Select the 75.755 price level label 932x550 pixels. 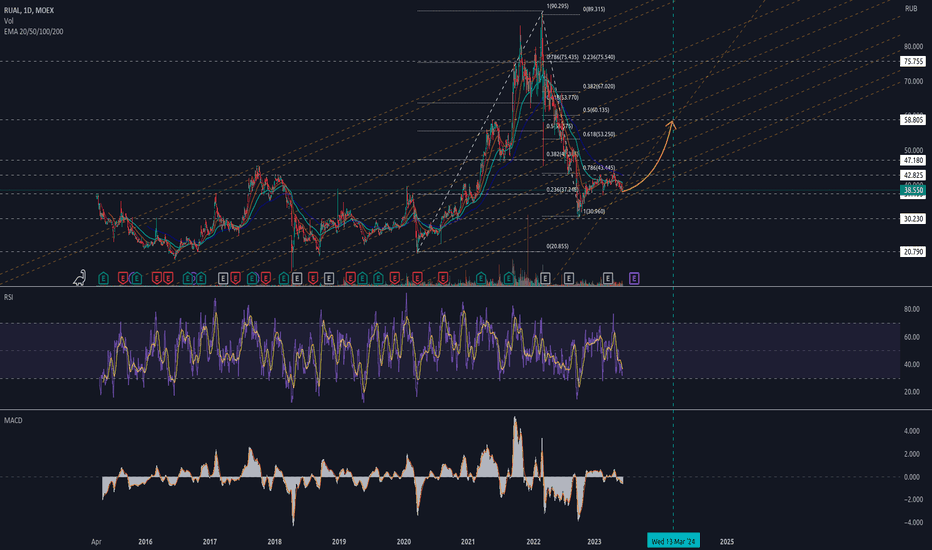coord(913,61)
